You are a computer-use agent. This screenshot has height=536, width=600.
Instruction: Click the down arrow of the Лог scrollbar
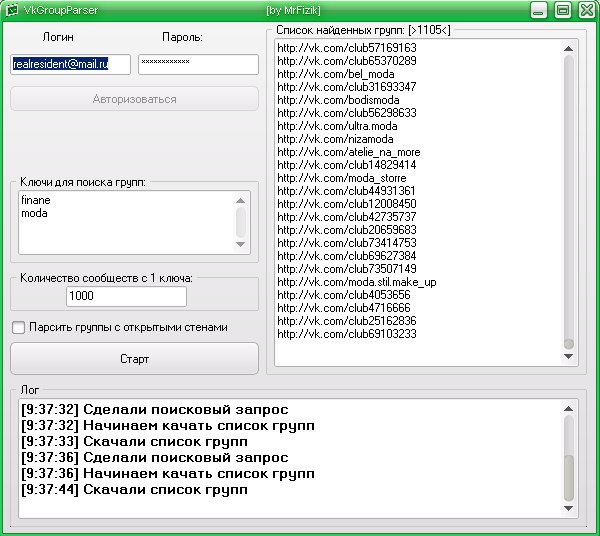point(569,510)
